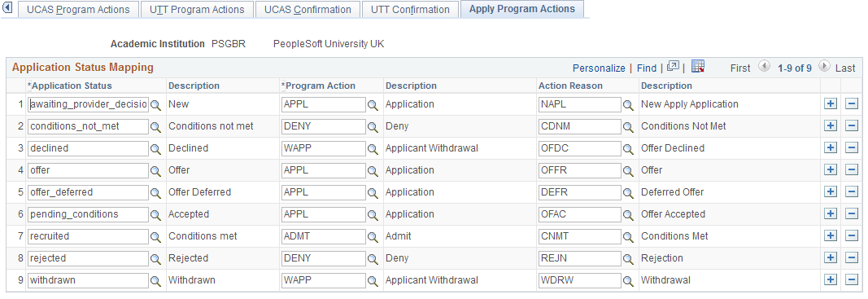Image resolution: width=868 pixels, height=299 pixels.
Task: Look up program action ADMT row
Action: click(373, 237)
